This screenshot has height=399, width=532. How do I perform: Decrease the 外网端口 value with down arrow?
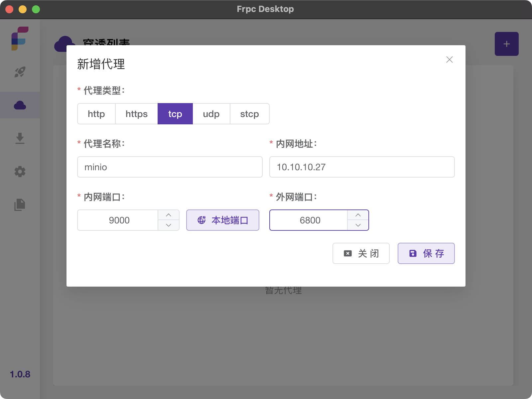pos(358,225)
